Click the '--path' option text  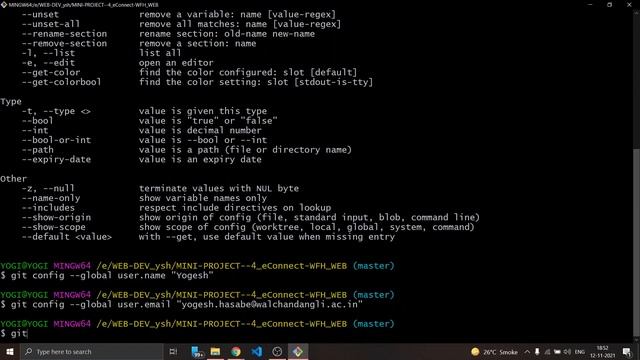38,150
